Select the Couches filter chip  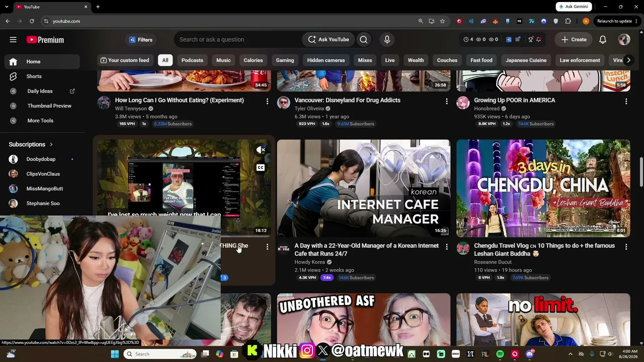[x=447, y=60]
